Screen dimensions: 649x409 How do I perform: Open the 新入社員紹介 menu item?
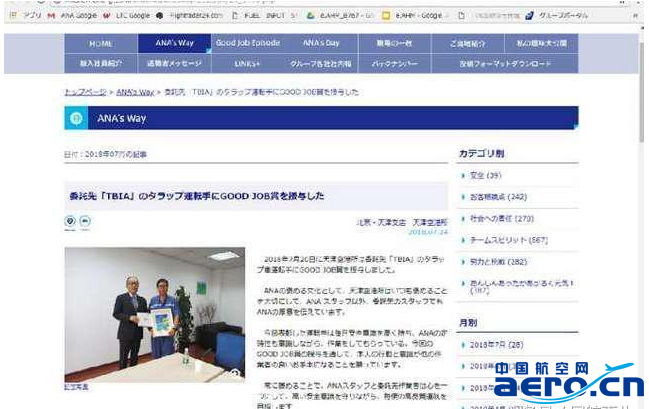(101, 63)
